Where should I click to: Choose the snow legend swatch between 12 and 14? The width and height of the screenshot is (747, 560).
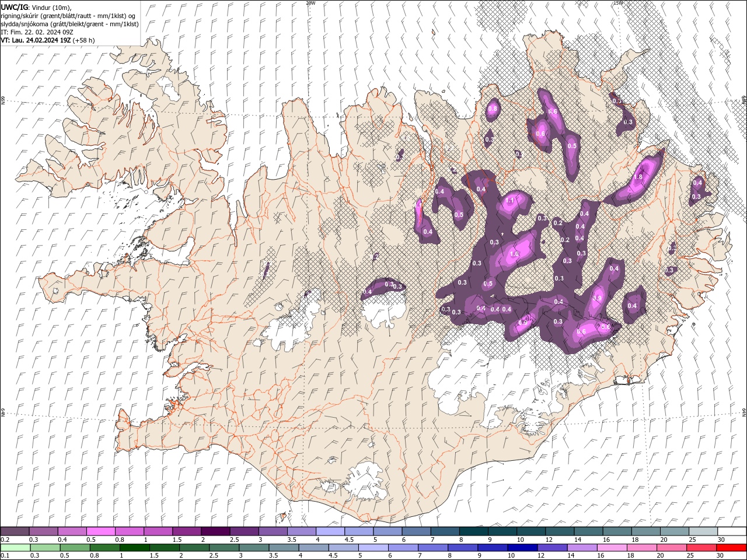[559, 531]
